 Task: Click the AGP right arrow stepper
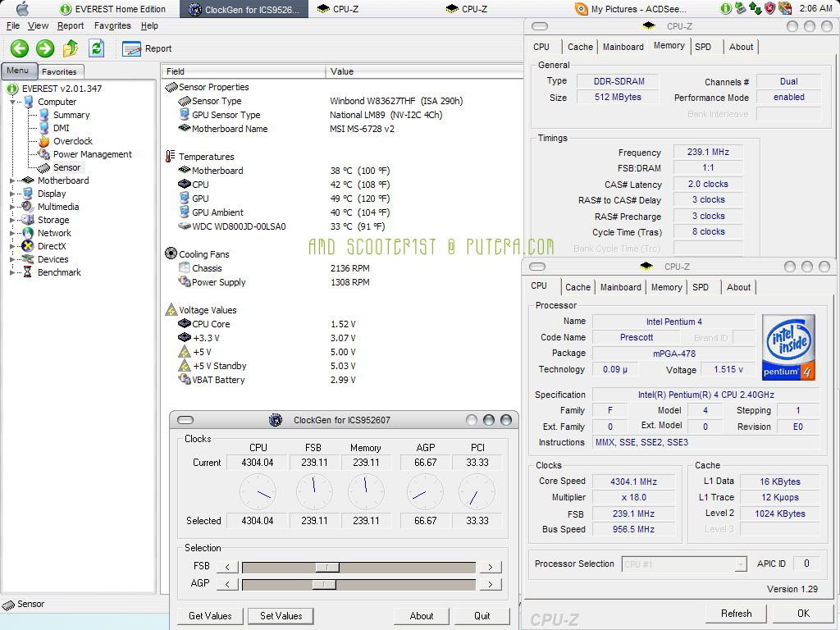pyautogui.click(x=490, y=584)
